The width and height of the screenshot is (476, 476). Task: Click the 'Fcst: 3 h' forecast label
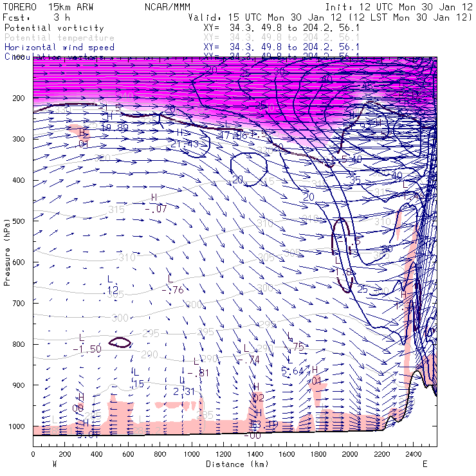pyautogui.click(x=37, y=17)
